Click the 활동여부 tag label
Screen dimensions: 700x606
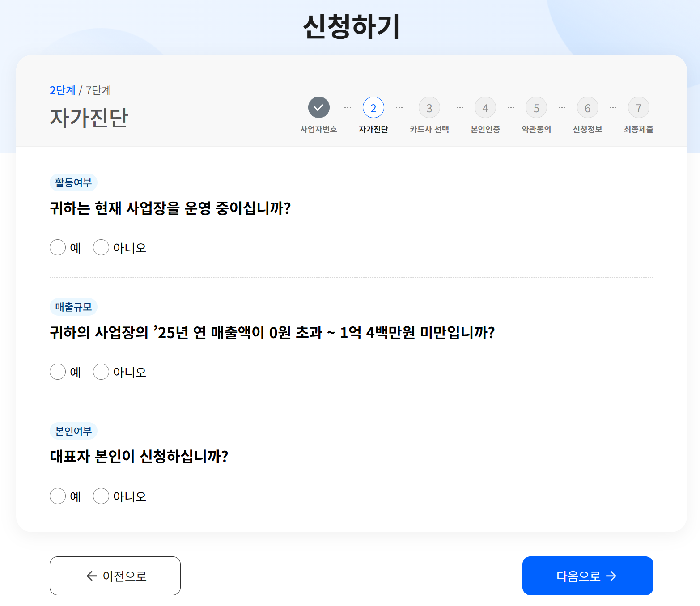coord(73,182)
